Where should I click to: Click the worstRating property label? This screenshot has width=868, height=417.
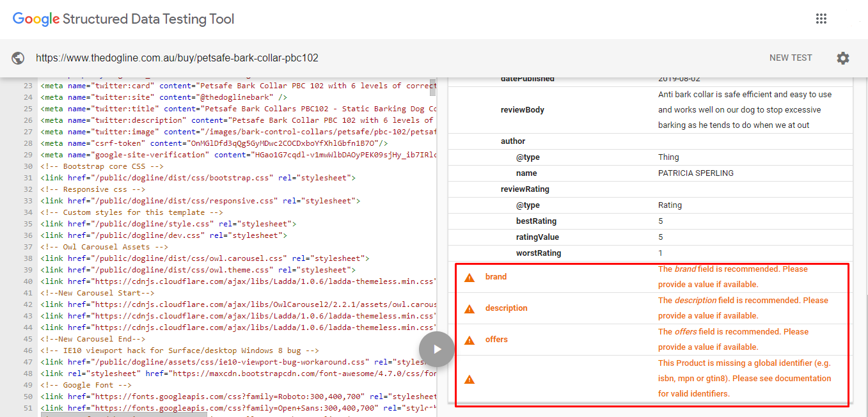tap(539, 253)
